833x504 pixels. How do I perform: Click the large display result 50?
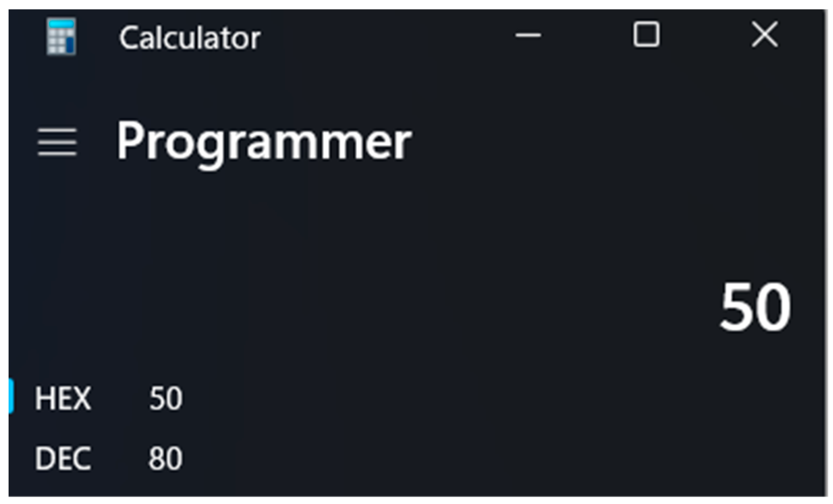[755, 306]
